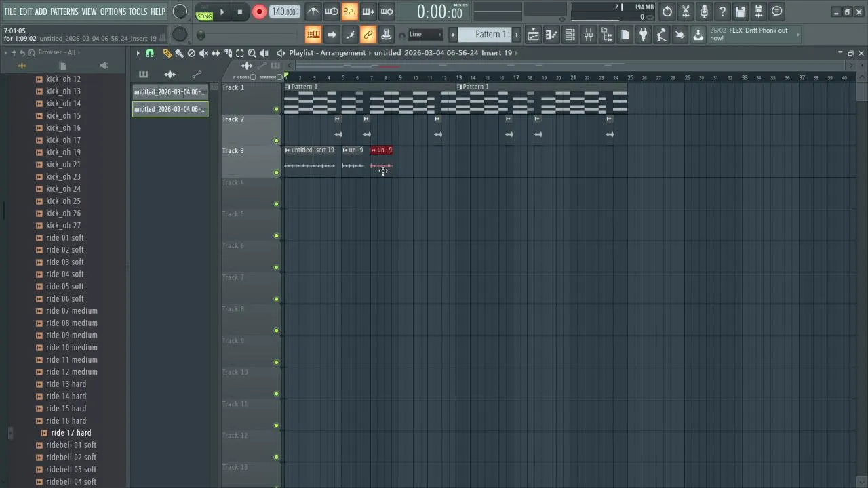
Task: Adjust the main volume knob
Action: click(x=180, y=12)
